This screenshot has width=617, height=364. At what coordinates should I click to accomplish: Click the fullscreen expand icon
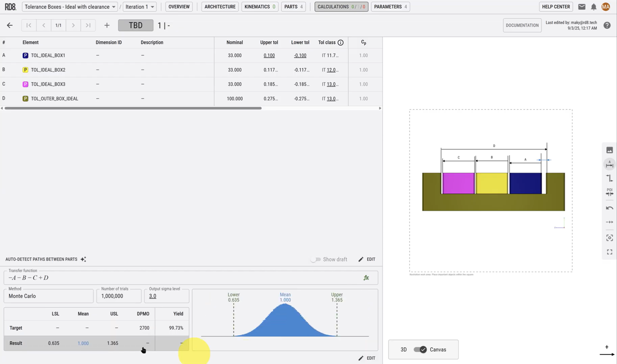coord(609,252)
